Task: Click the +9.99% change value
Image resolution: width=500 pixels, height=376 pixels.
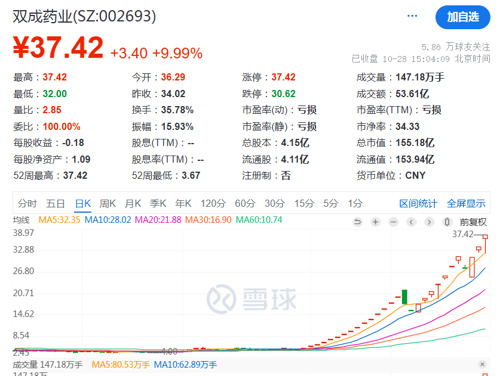Action: pos(177,53)
